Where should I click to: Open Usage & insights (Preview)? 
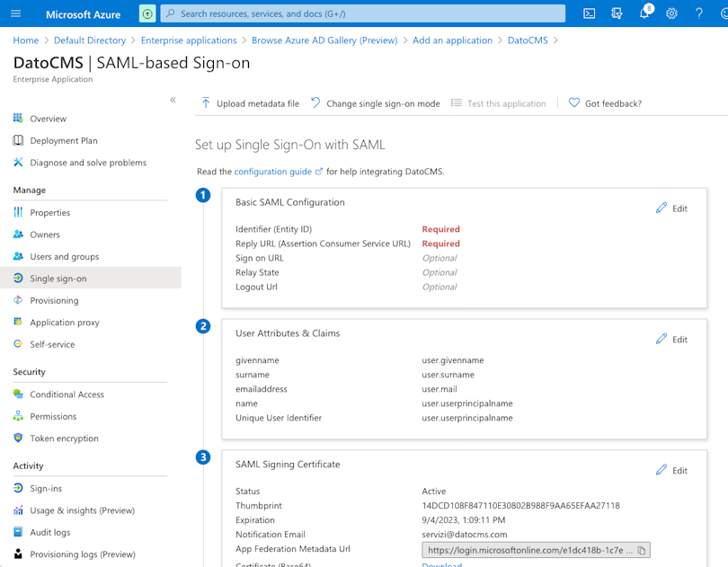pos(83,510)
